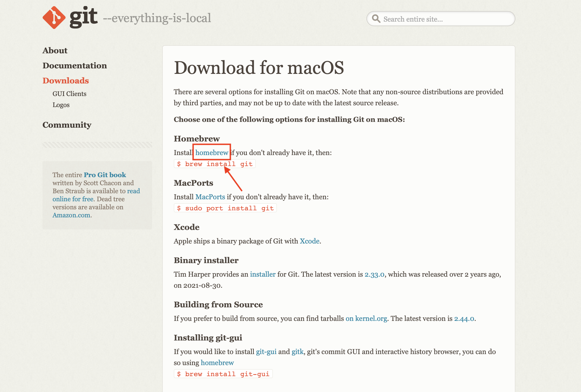Click the search magnifier icon
The width and height of the screenshot is (581, 392).
tap(376, 19)
